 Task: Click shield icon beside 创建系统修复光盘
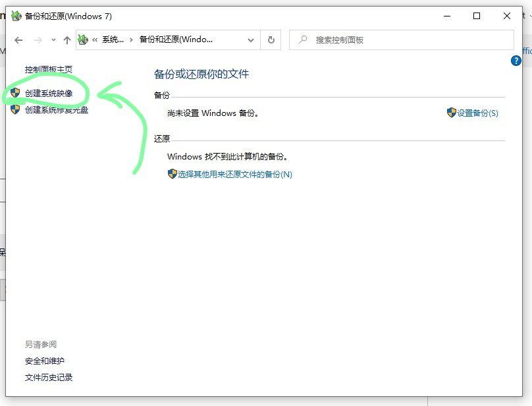[15, 109]
